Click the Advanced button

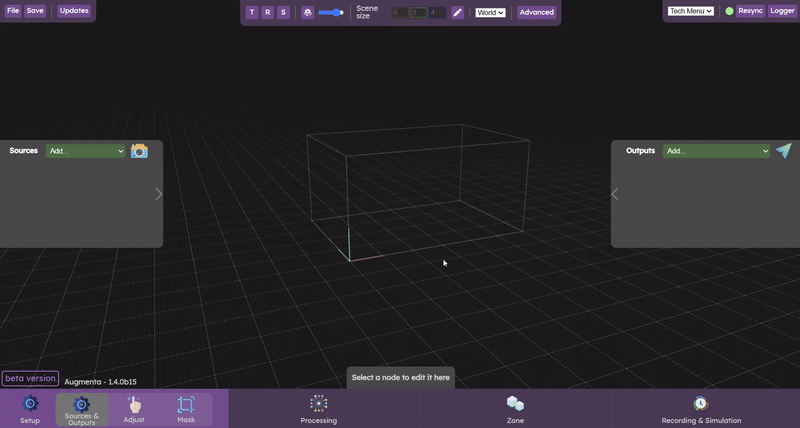(x=537, y=12)
